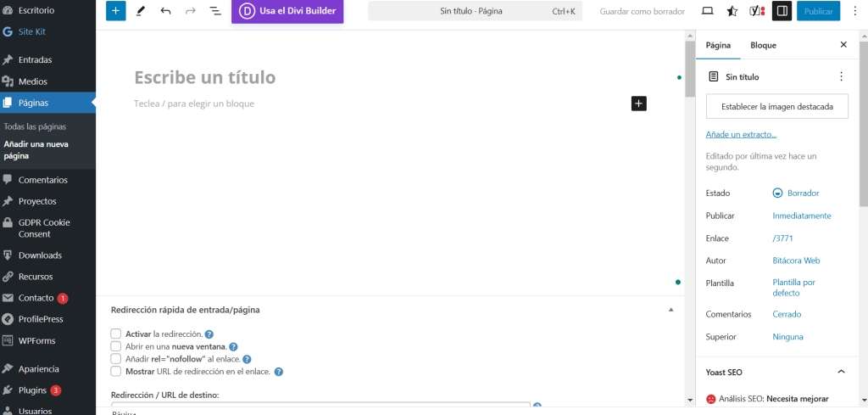Click help icon next to Activar la redirección
868x415 pixels.
[209, 334]
